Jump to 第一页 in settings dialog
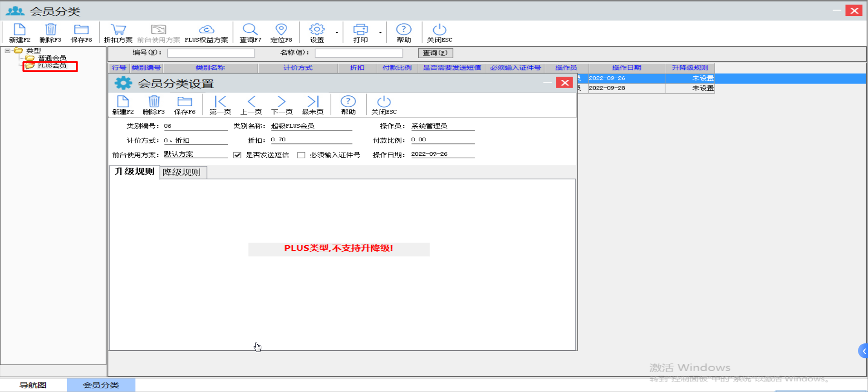 pos(220,102)
